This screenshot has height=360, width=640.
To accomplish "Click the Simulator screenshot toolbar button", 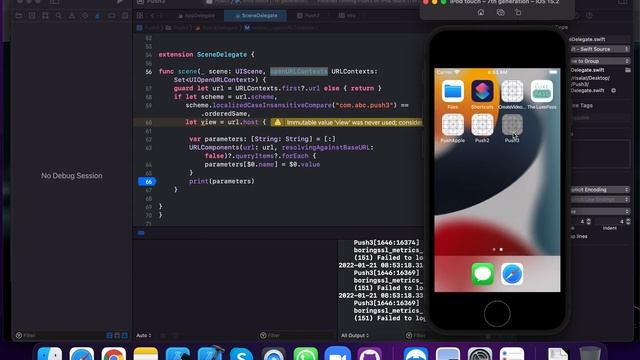I will tap(500, 13).
